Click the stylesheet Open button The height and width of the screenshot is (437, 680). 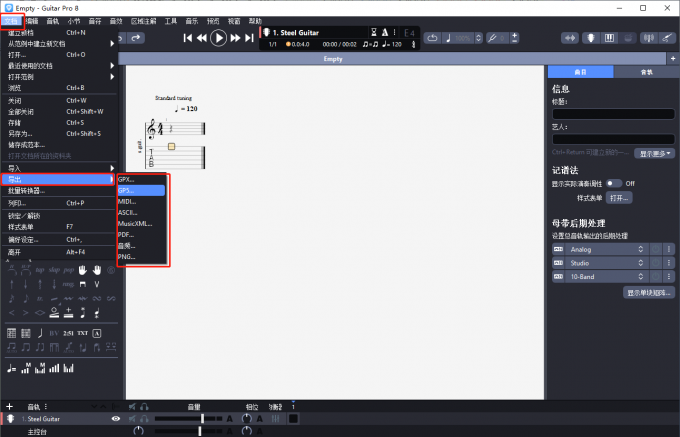pos(620,198)
